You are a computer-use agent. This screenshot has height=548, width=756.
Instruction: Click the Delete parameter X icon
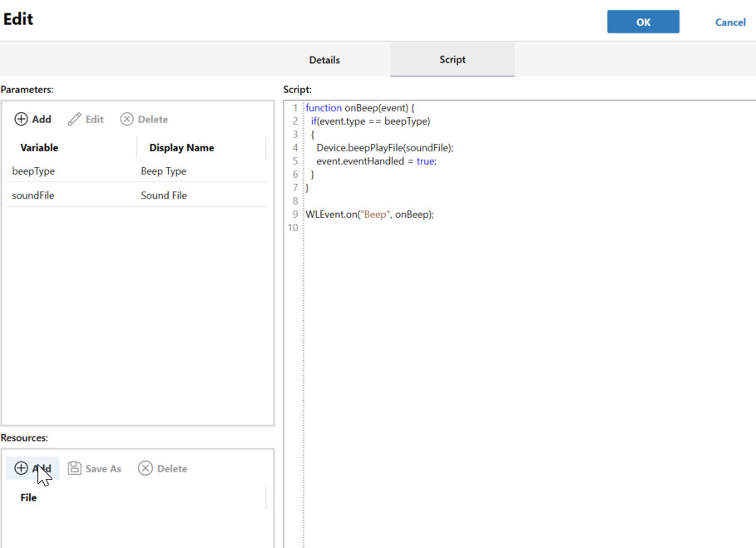coord(127,119)
